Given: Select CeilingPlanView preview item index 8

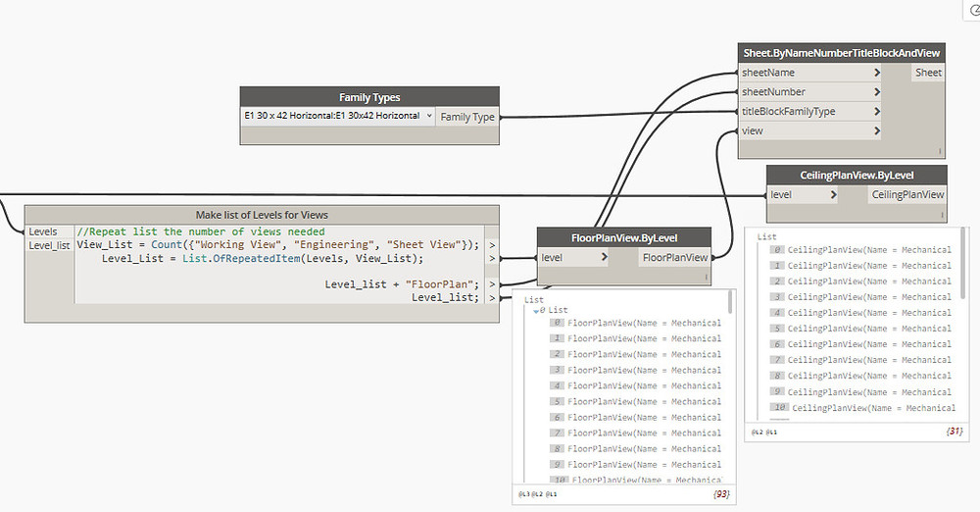Looking at the screenshot, I should coord(860,376).
